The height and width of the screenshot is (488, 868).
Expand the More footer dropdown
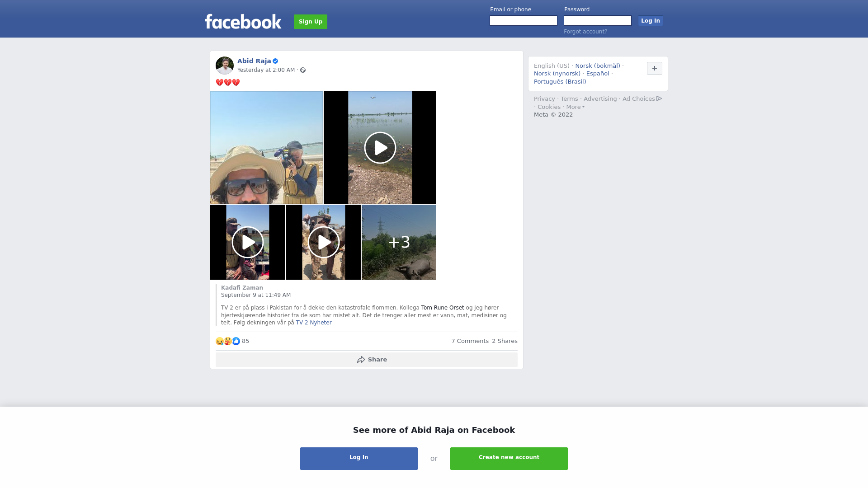tap(575, 107)
